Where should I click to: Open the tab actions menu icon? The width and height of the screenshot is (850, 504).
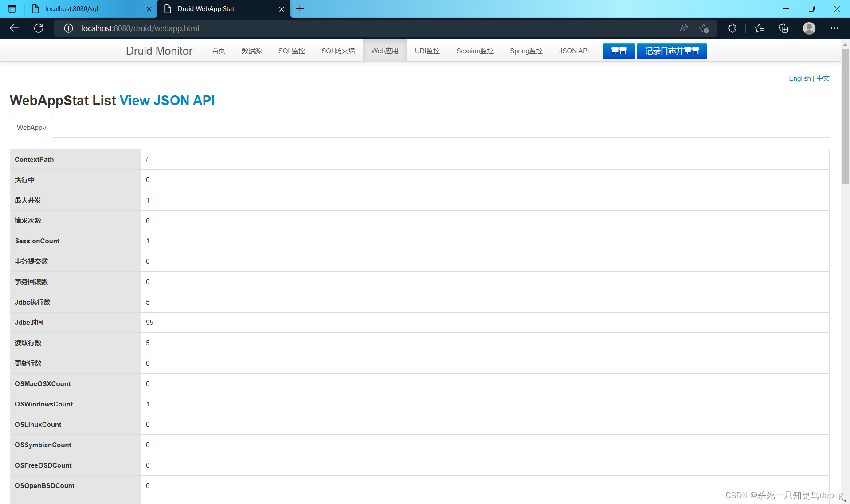12,9
